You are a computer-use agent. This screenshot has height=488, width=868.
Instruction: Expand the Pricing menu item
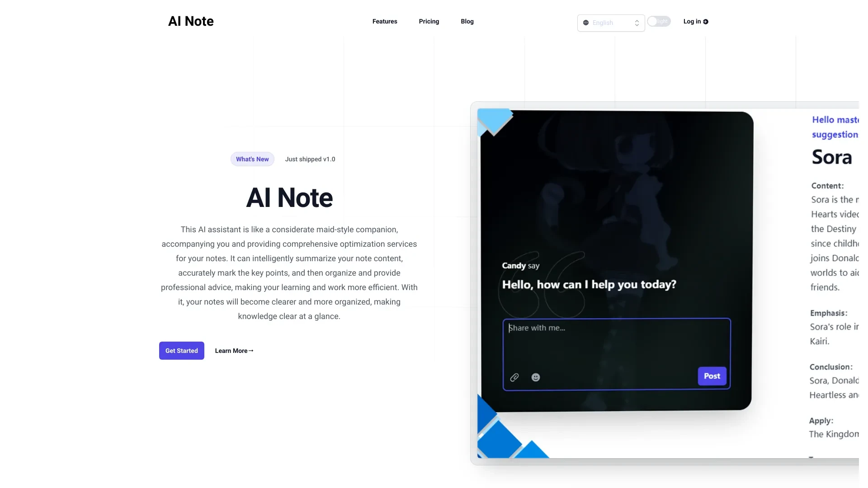429,21
